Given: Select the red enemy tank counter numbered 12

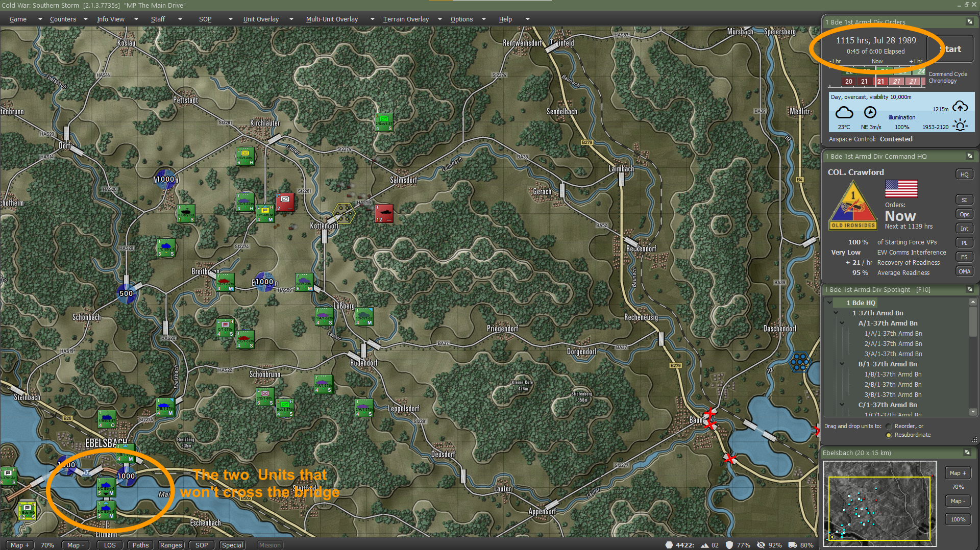Looking at the screenshot, I should coord(384,214).
